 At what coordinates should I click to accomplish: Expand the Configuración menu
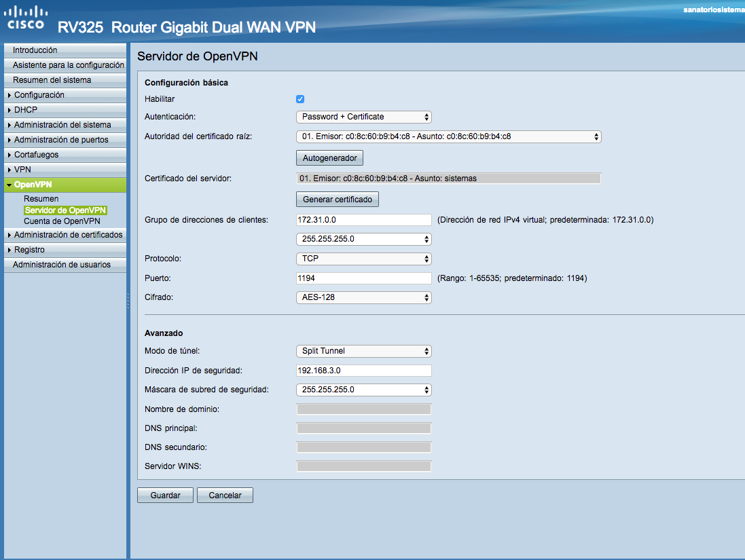coord(39,95)
